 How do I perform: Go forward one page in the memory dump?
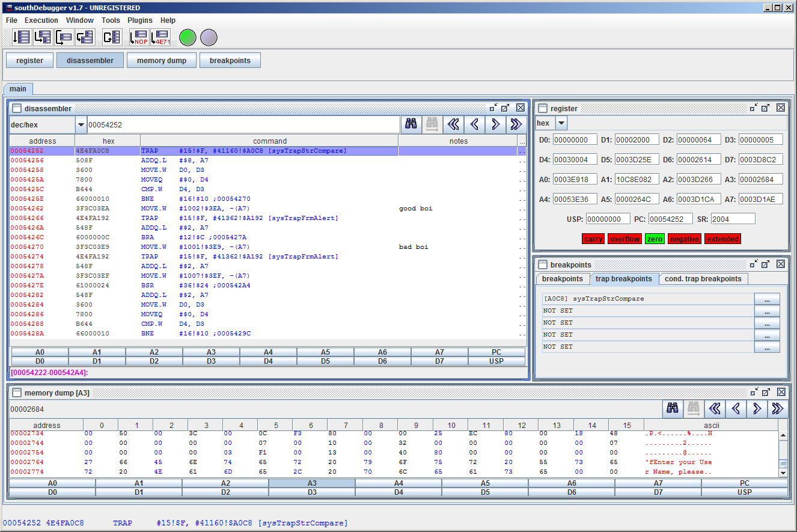pos(757,409)
